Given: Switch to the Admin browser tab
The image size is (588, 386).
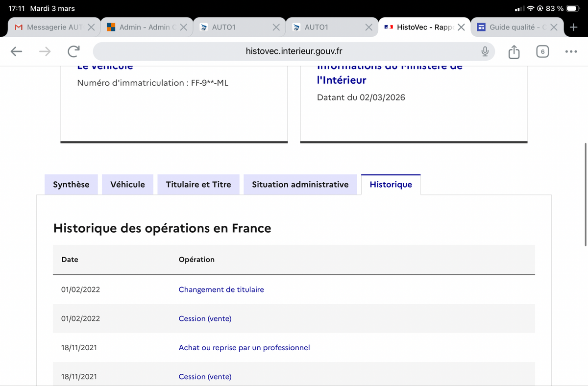Looking at the screenshot, I should (142, 27).
